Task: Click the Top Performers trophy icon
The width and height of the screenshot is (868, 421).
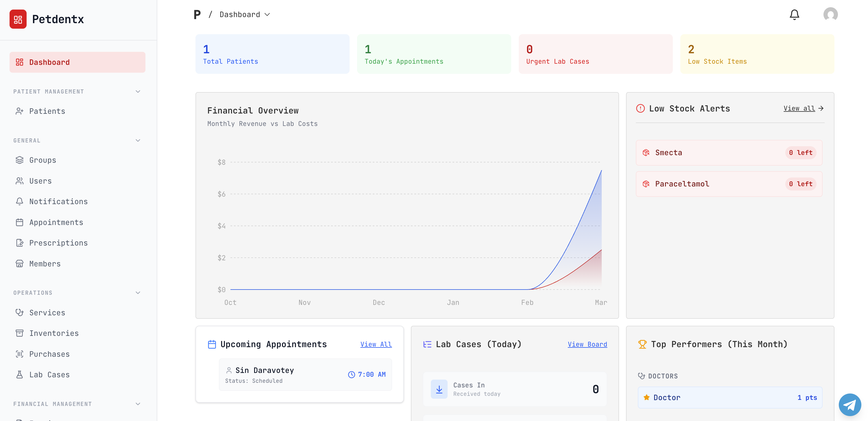Action: (x=642, y=344)
